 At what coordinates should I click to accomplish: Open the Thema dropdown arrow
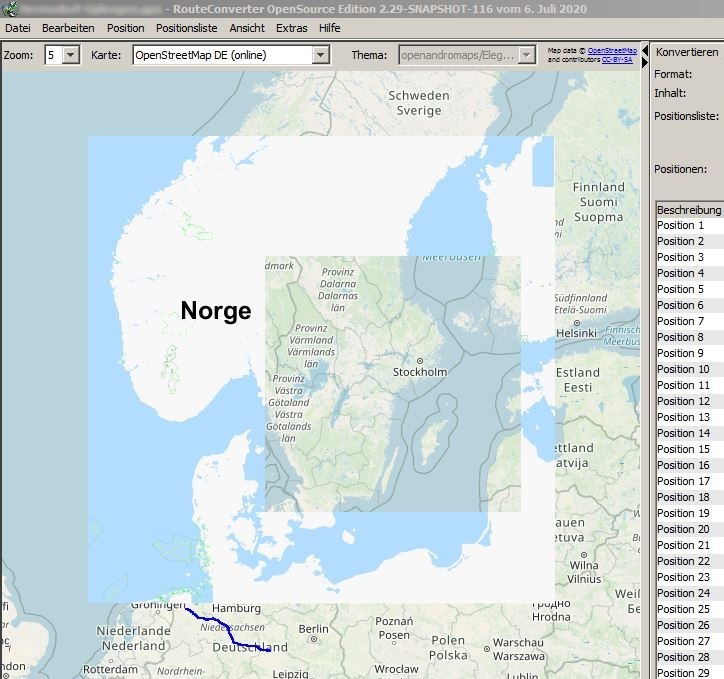(527, 55)
